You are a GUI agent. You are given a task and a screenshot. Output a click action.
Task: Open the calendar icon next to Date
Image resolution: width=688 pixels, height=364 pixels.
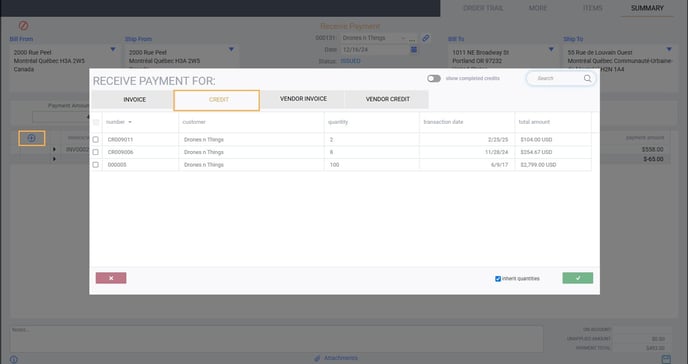(x=413, y=50)
